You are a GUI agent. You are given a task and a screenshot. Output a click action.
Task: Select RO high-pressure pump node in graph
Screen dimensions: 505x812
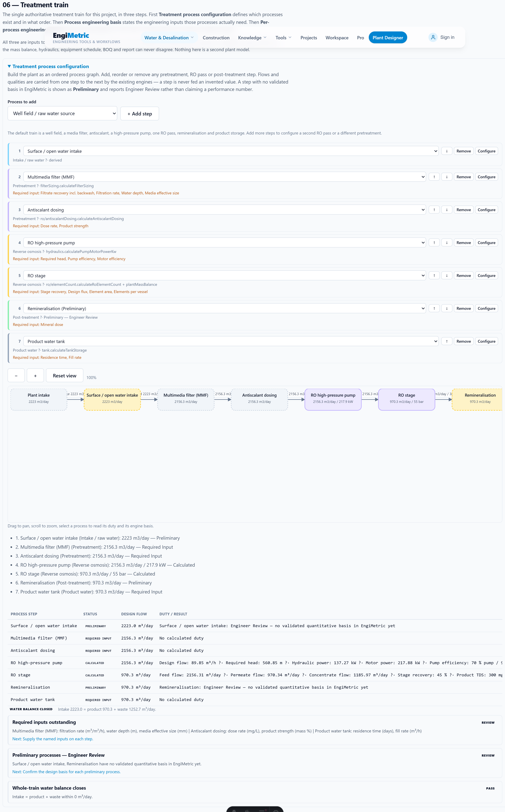pyautogui.click(x=333, y=399)
